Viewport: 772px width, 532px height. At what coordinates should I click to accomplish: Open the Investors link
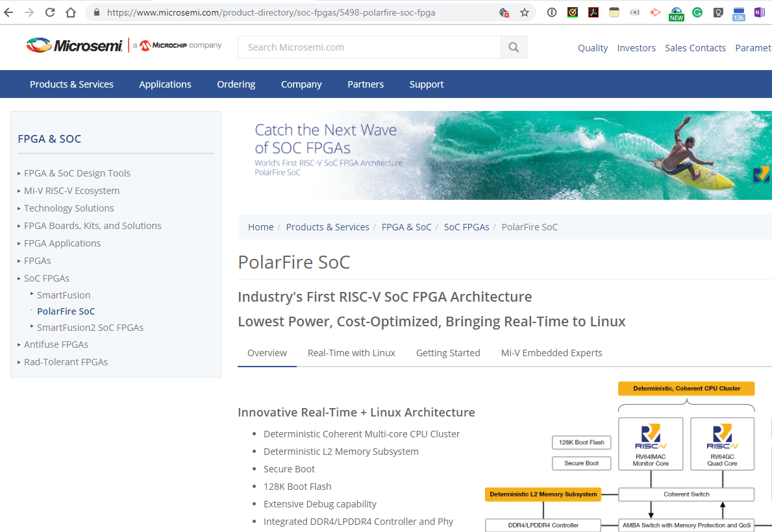[x=636, y=48]
